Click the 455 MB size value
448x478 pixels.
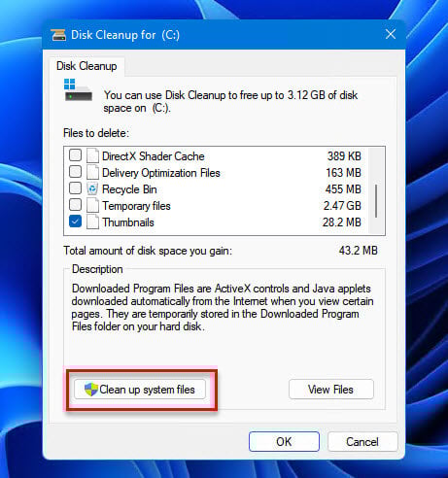[343, 189]
